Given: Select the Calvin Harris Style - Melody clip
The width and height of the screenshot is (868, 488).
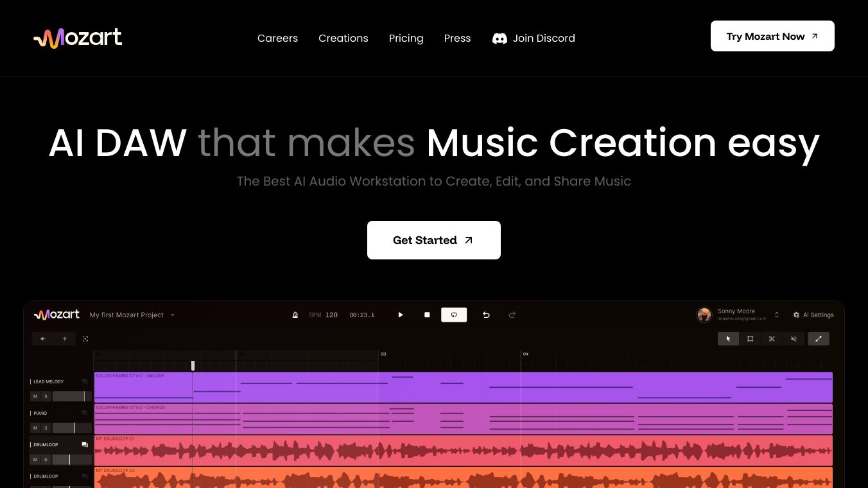Looking at the screenshot, I should tap(463, 387).
